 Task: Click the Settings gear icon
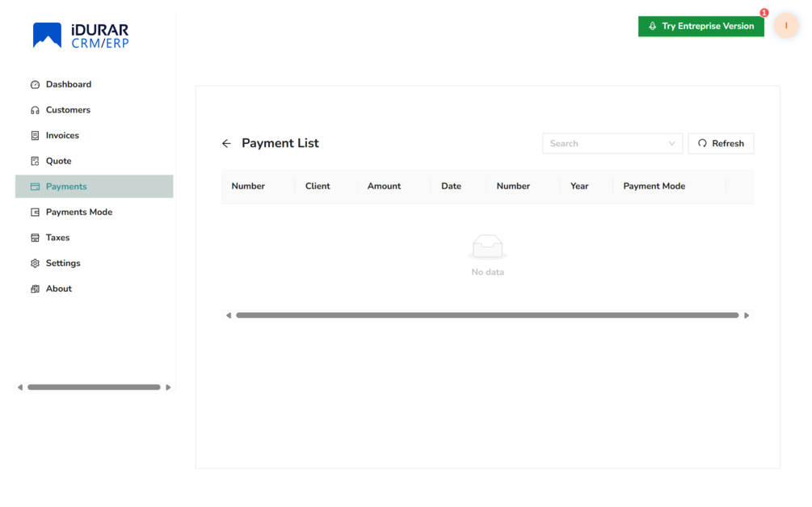[x=35, y=264]
